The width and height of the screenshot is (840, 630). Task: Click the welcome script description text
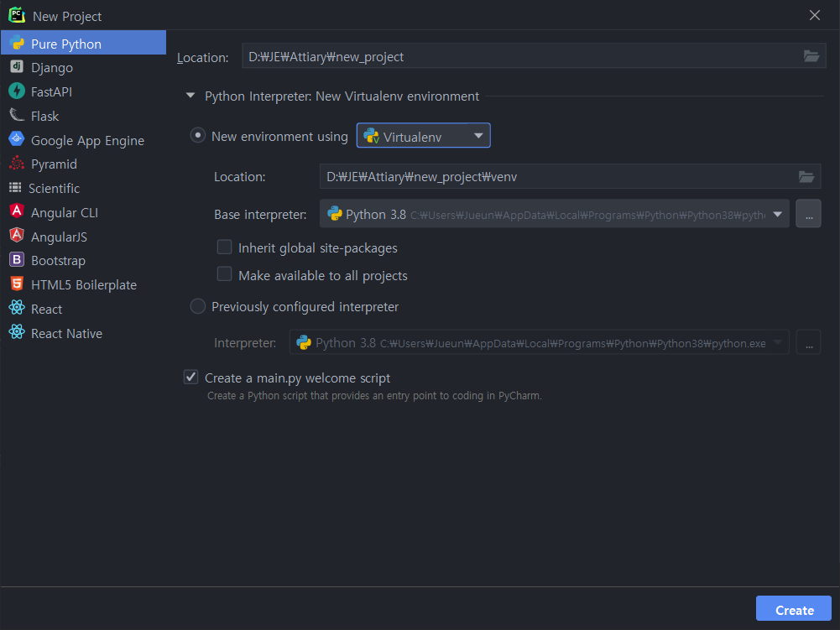pos(374,396)
